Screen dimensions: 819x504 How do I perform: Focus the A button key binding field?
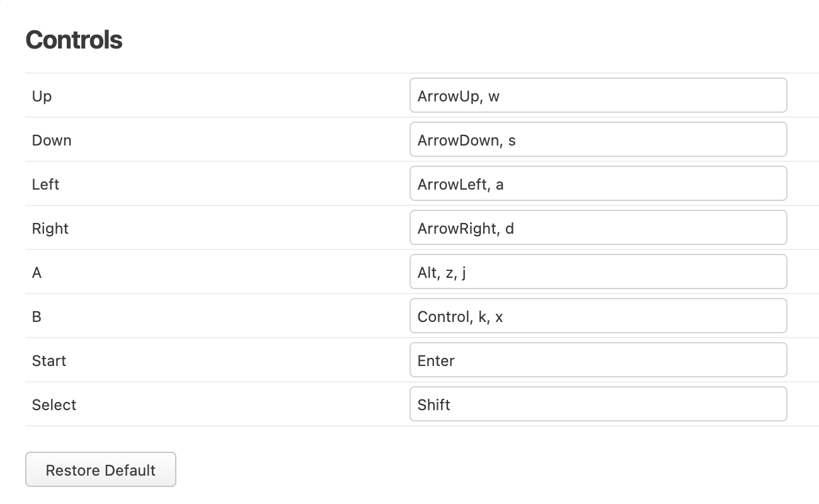point(598,272)
